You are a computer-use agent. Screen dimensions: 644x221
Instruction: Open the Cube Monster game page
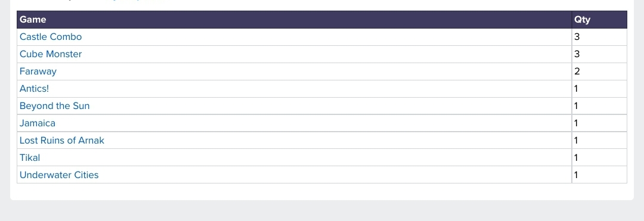click(x=51, y=54)
